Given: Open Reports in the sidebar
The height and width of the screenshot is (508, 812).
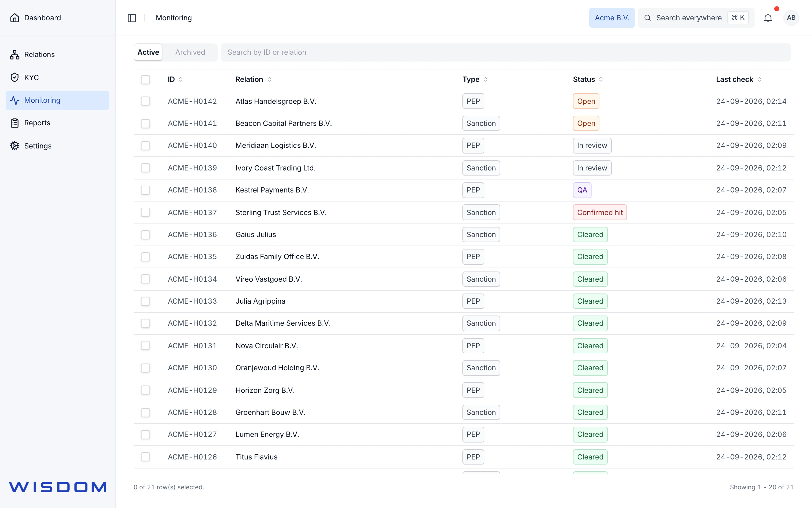Looking at the screenshot, I should coord(58,123).
